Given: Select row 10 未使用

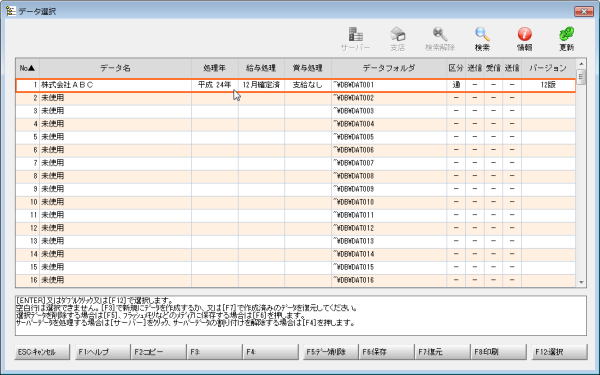Looking at the screenshot, I should [x=295, y=202].
